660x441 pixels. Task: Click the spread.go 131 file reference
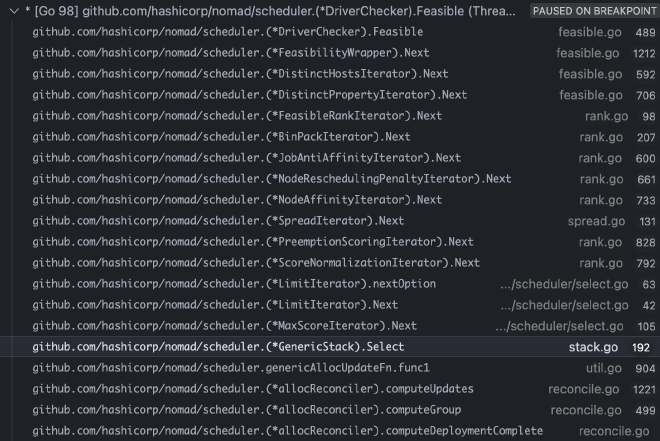tap(612, 221)
